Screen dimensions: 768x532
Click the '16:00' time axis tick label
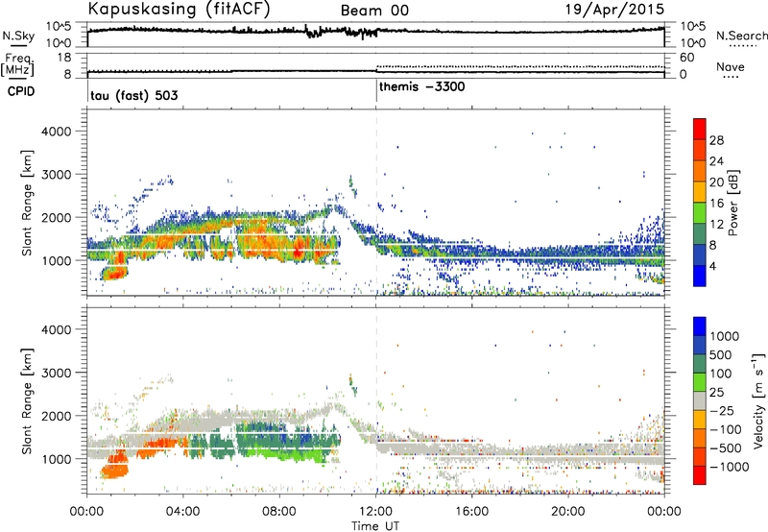(x=471, y=511)
